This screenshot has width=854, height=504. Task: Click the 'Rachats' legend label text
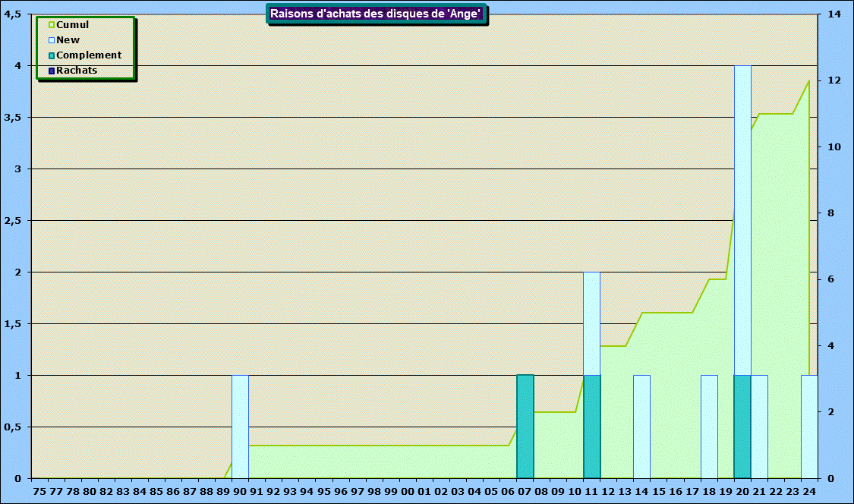pos(77,71)
